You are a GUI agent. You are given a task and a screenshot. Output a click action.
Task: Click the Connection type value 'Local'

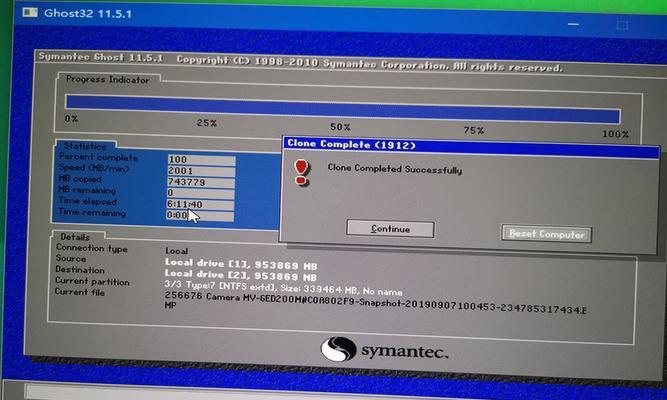(177, 251)
